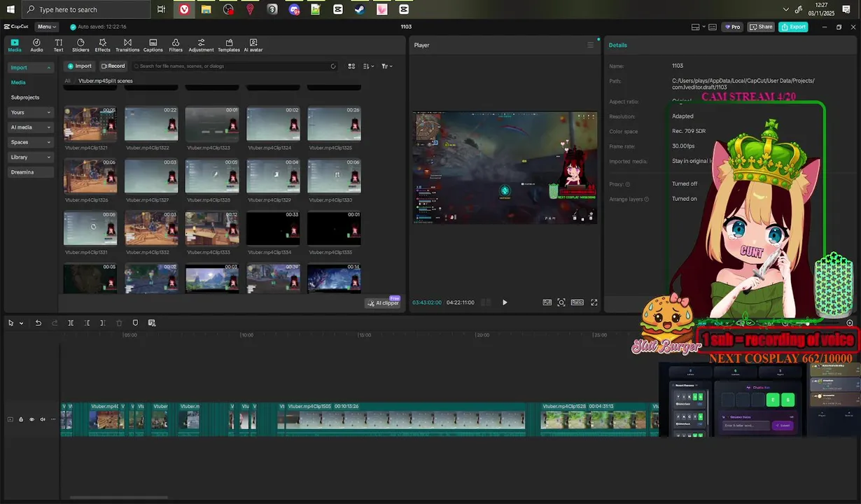Viewport: 861px width, 504px height.
Task: Open the CapCut Menu dropdown
Action: click(x=47, y=27)
